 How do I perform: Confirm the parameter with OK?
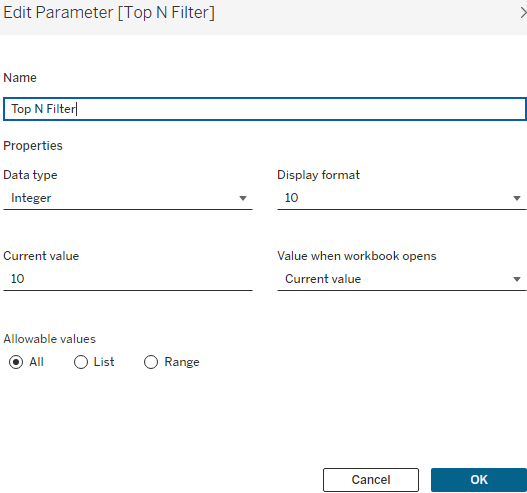[479, 480]
